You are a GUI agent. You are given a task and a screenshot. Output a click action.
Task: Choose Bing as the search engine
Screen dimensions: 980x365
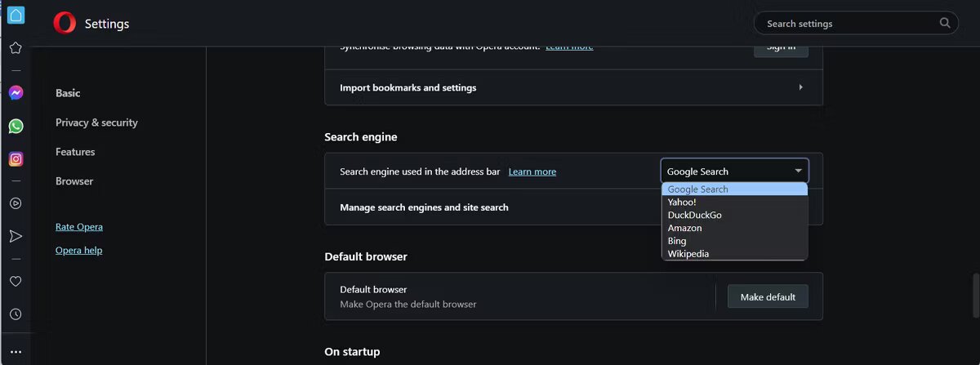pos(677,241)
